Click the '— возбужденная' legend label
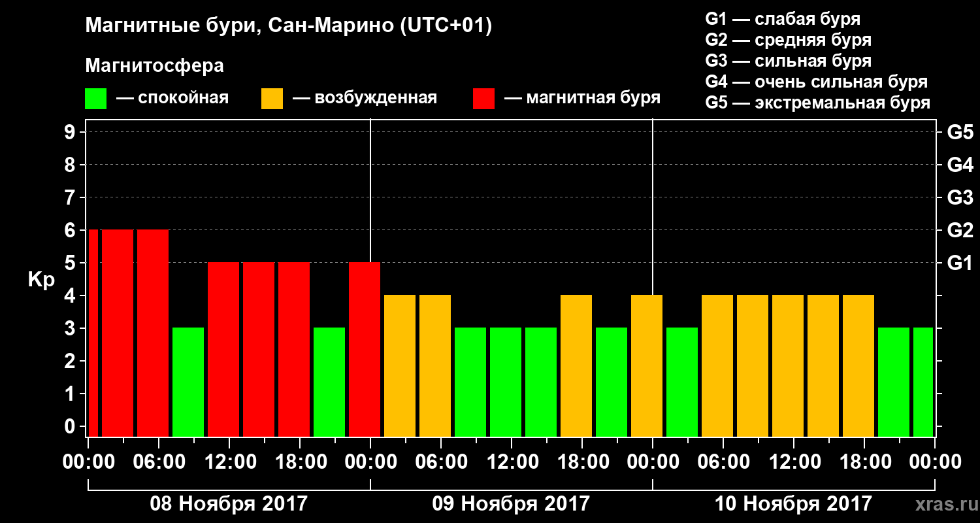Image resolution: width=980 pixels, height=523 pixels. pyautogui.click(x=365, y=98)
